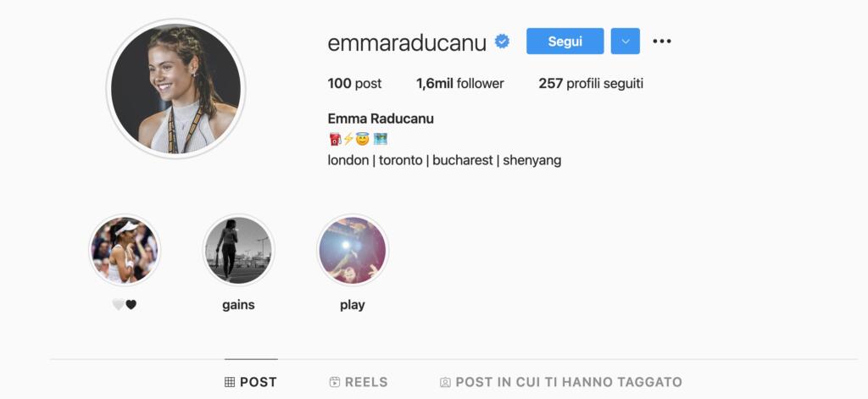Click the reels icon beside REELS

[334, 382]
